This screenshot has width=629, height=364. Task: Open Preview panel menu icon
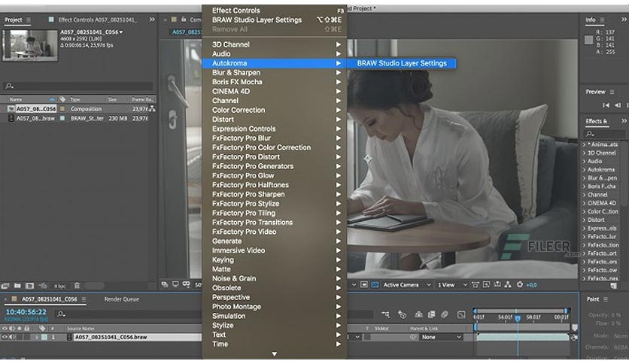pyautogui.click(x=612, y=92)
